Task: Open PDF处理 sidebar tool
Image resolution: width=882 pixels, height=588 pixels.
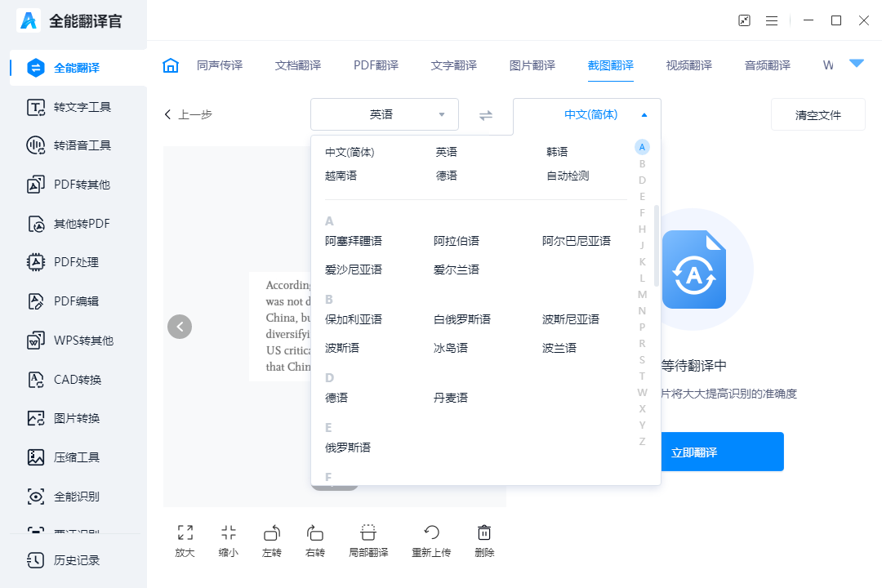Action: (63, 262)
